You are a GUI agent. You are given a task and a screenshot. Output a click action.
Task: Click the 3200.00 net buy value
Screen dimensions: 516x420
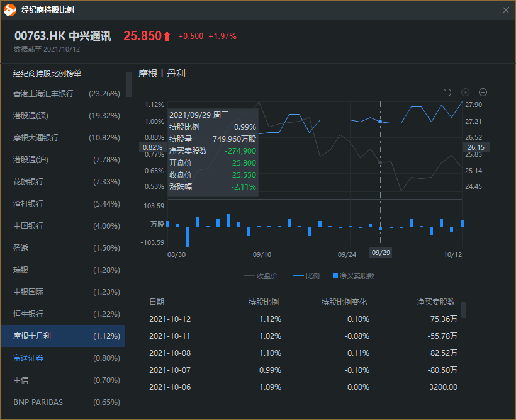click(443, 387)
